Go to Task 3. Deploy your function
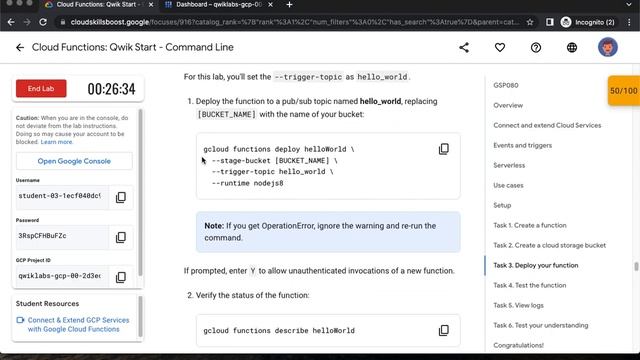 (536, 265)
